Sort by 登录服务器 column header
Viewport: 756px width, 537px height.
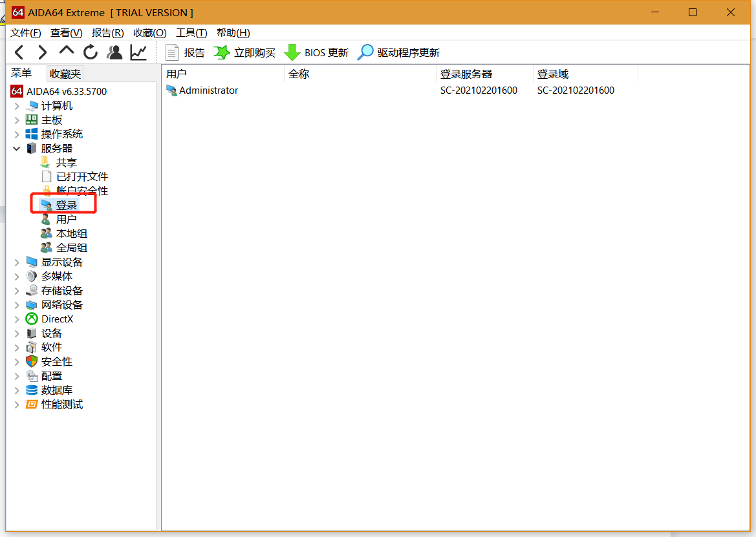point(466,74)
